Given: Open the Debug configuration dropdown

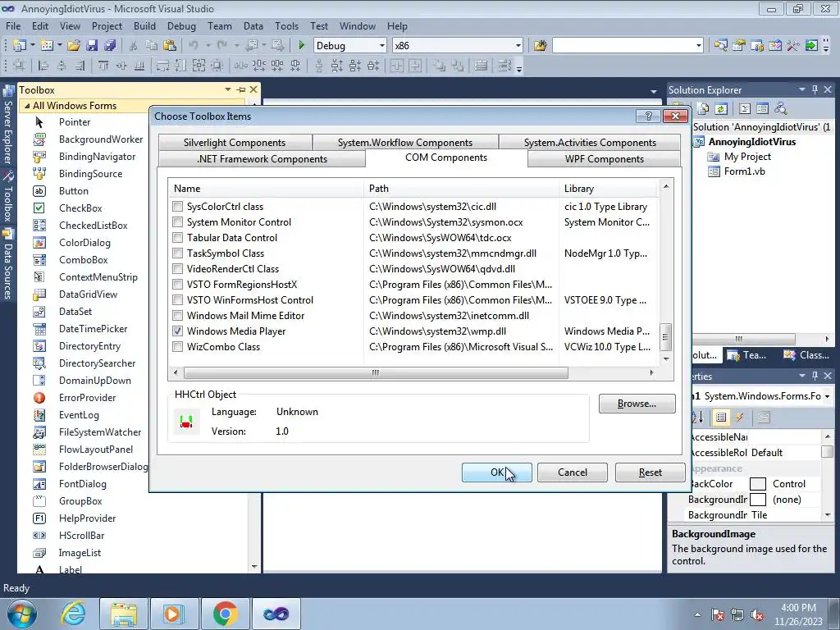Looking at the screenshot, I should (381, 46).
